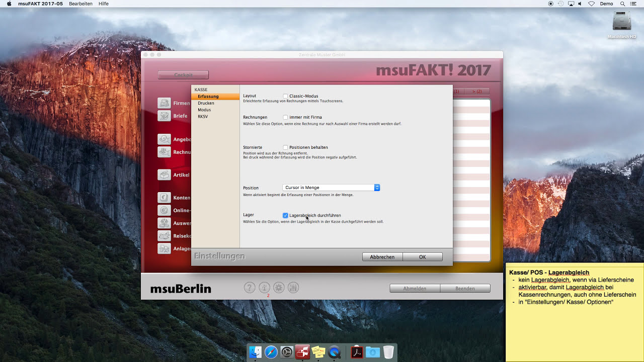Open the Hilfe menu
The image size is (644, 362).
click(x=104, y=4)
